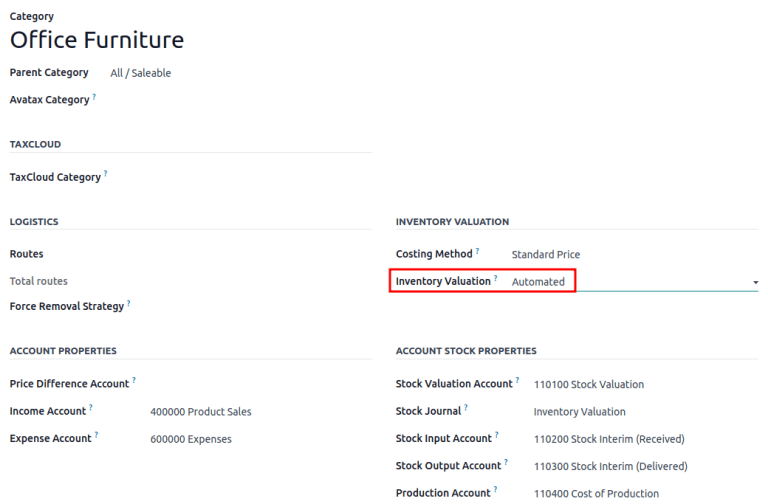Click Expense Account value 600000 Expenses
Viewport: 768px width, 504px height.
pyautogui.click(x=190, y=439)
